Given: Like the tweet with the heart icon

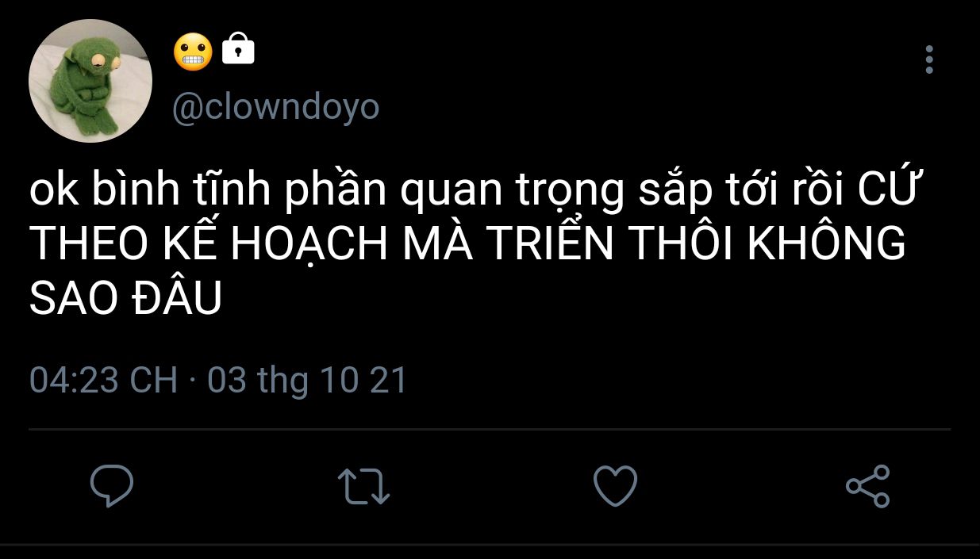Looking at the screenshot, I should click(615, 486).
